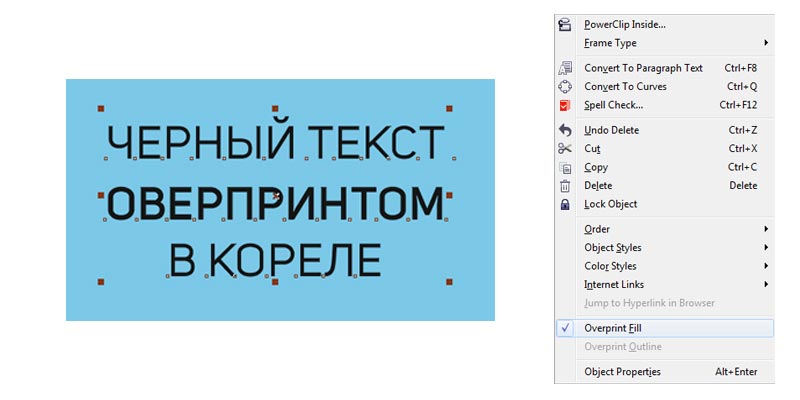Click the Undo Delete arrow icon
800x400 pixels.
tap(565, 130)
